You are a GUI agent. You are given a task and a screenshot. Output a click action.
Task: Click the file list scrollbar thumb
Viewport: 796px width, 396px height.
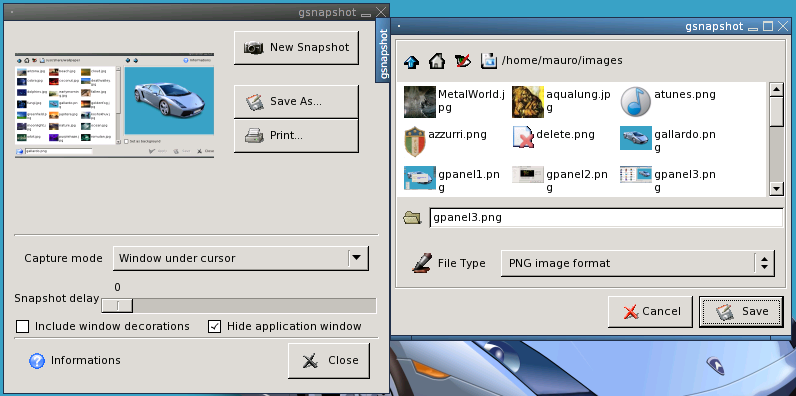point(777,111)
